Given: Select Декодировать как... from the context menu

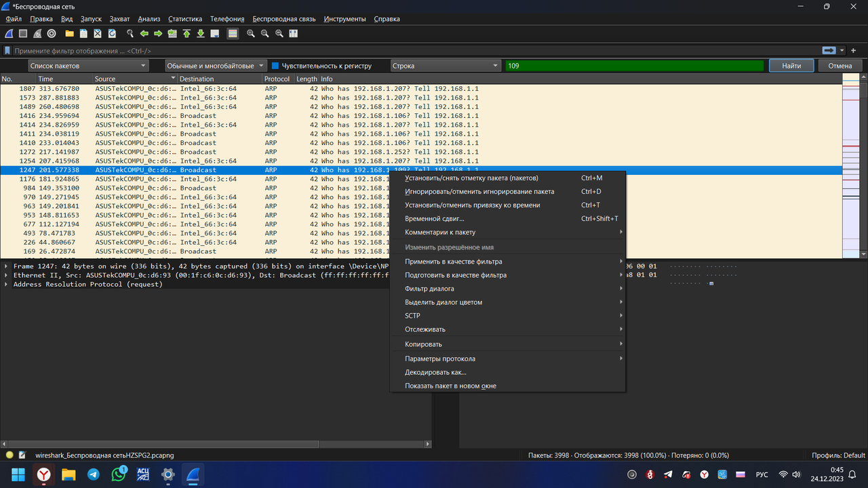Looking at the screenshot, I should 507,372.
